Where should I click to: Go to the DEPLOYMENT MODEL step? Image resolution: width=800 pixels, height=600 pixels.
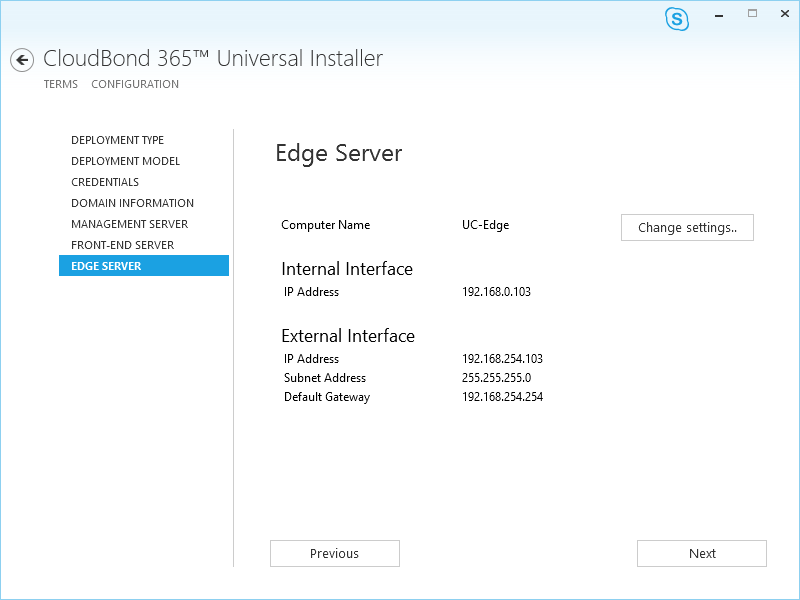pos(126,161)
